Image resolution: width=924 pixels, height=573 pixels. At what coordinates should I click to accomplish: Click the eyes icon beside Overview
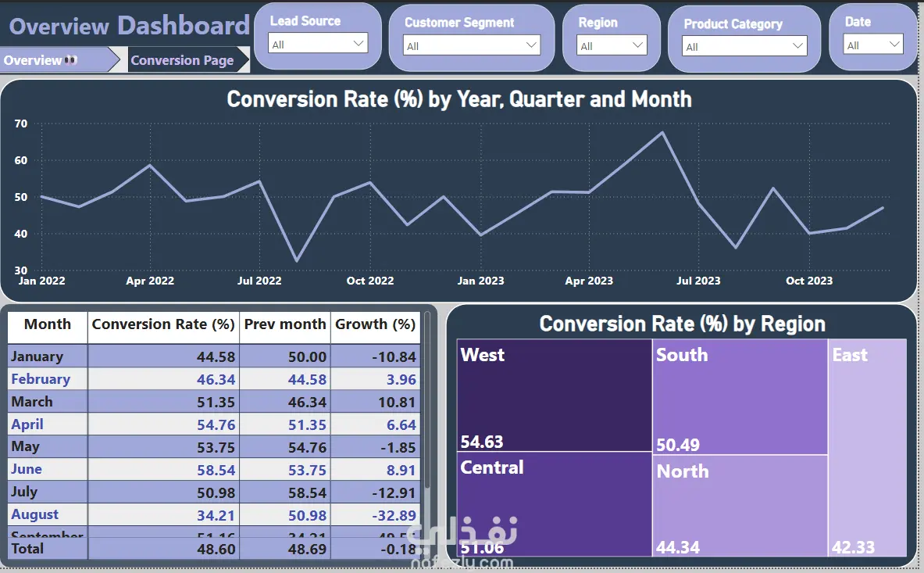(x=71, y=59)
